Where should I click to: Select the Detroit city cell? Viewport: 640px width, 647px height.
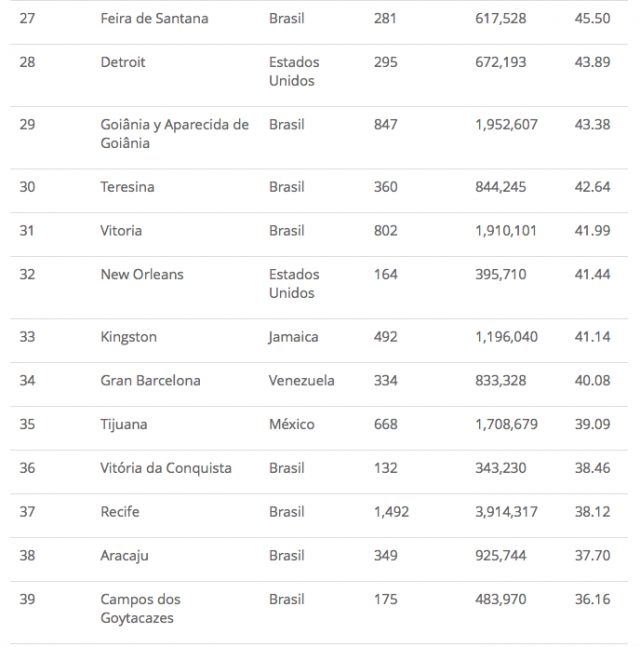coord(123,62)
